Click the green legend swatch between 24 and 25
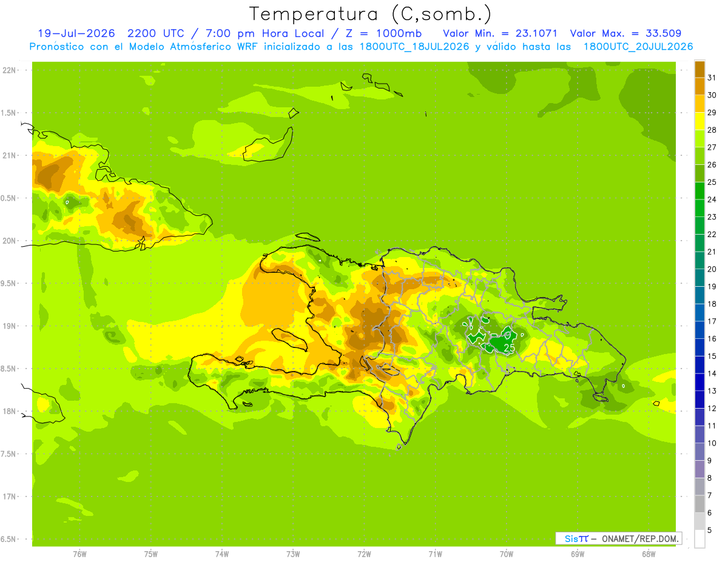 pyautogui.click(x=699, y=190)
